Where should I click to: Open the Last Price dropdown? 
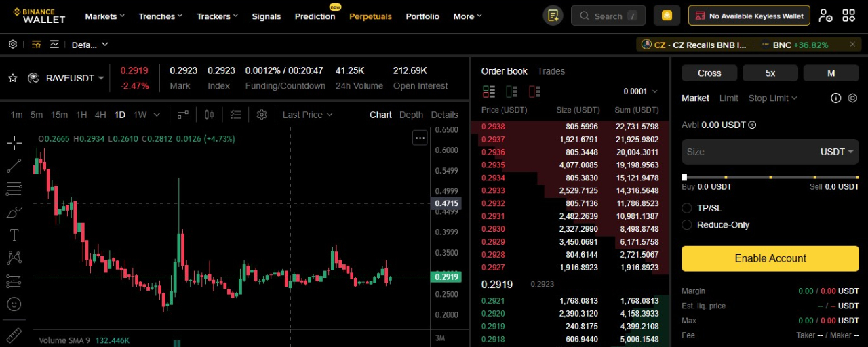[307, 115]
